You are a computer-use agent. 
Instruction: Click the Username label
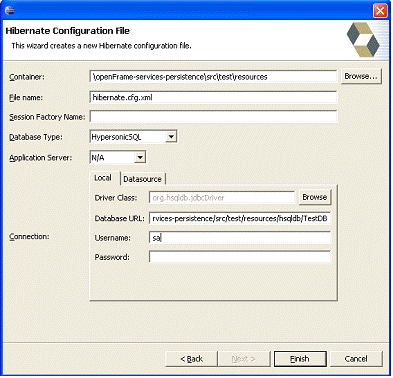point(112,238)
